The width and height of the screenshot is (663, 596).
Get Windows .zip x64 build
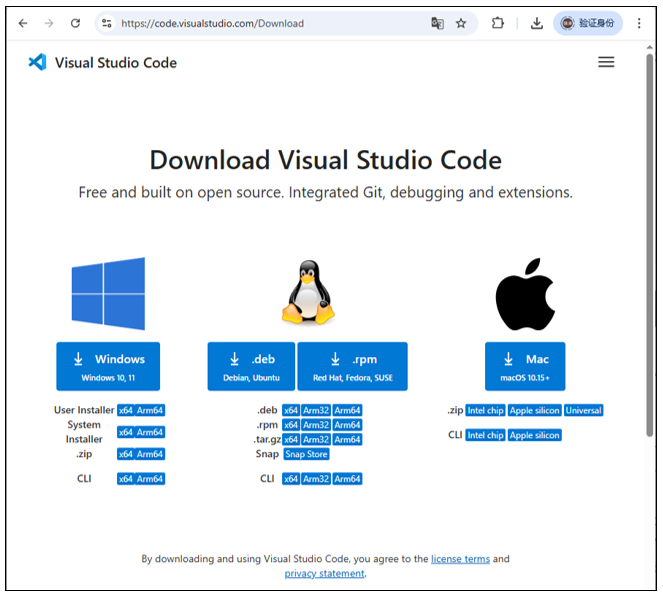[126, 454]
